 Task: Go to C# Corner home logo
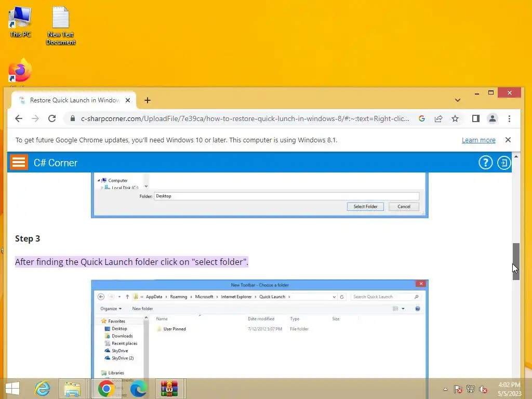[55, 163]
